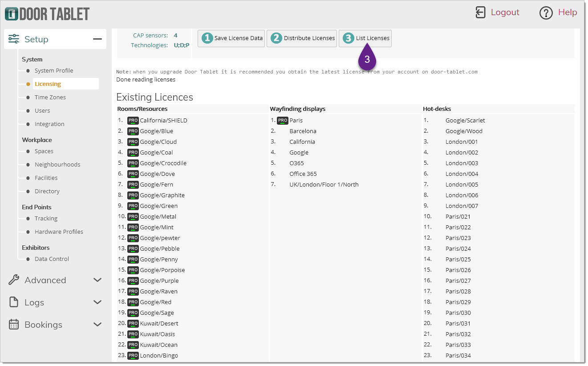The height and width of the screenshot is (366, 588).
Task: Collapse the Setup section
Action: point(97,39)
